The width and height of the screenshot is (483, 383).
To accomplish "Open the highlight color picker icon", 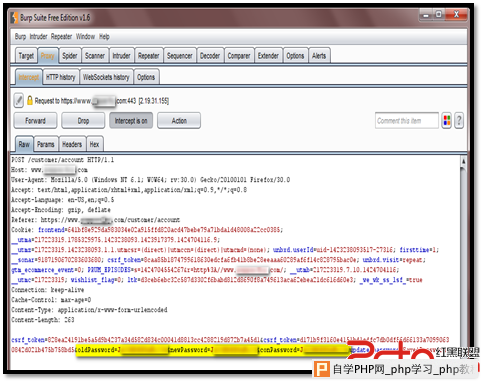I will coord(447,120).
